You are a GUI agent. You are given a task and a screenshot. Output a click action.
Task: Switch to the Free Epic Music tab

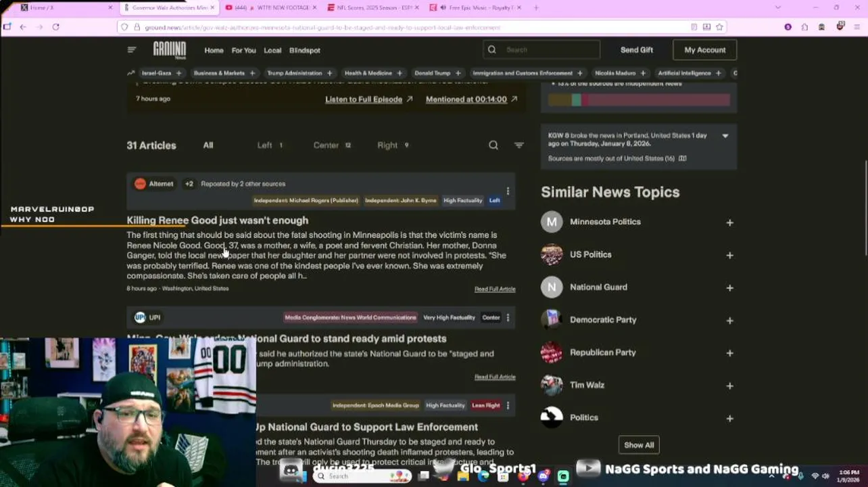(475, 7)
